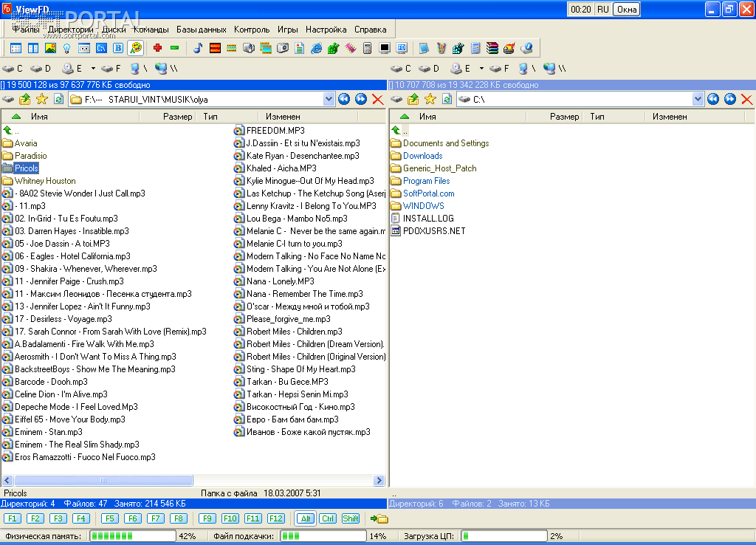Click the red X in left panel
The width and height of the screenshot is (756, 545).
(378, 99)
